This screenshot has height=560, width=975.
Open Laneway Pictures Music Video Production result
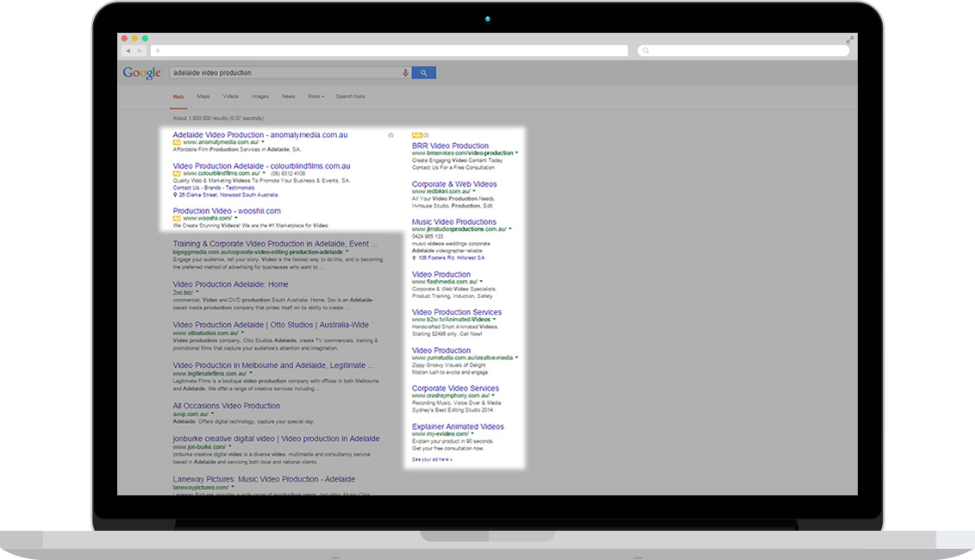pos(264,479)
